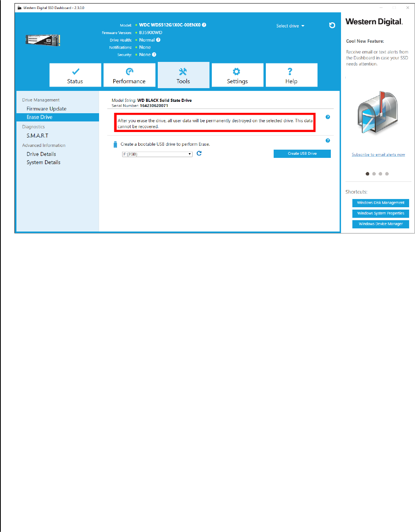Viewport: 415px width, 532px height.
Task: Open the Settings tab
Action: point(237,75)
